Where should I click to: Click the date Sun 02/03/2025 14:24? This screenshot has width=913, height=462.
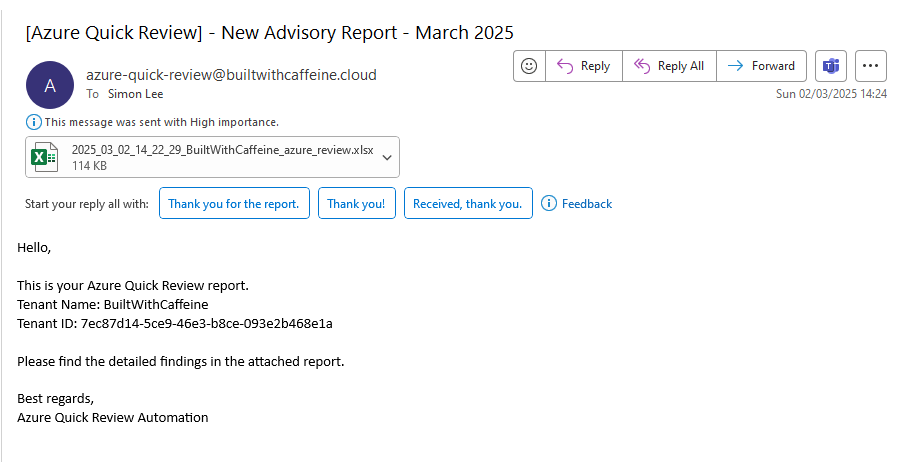(x=831, y=94)
